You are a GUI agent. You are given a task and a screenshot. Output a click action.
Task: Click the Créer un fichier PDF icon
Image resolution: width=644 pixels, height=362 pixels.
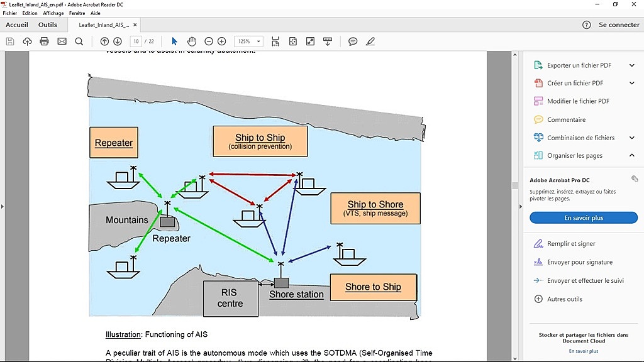click(538, 83)
